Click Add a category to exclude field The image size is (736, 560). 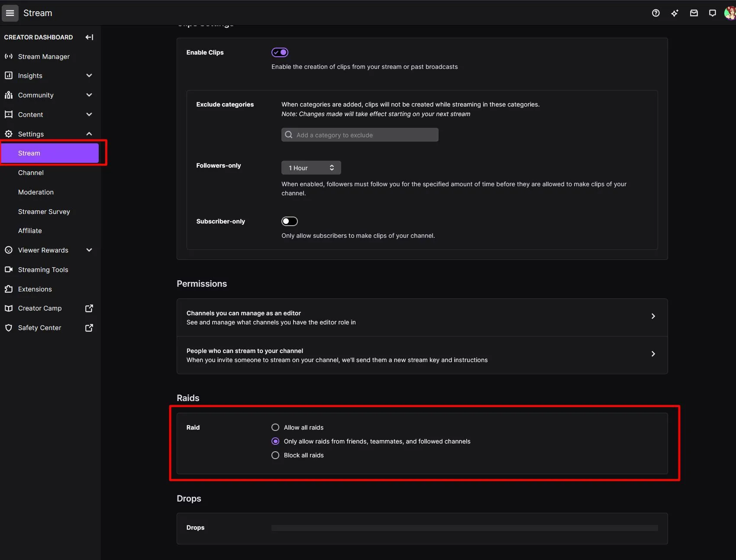[360, 135]
